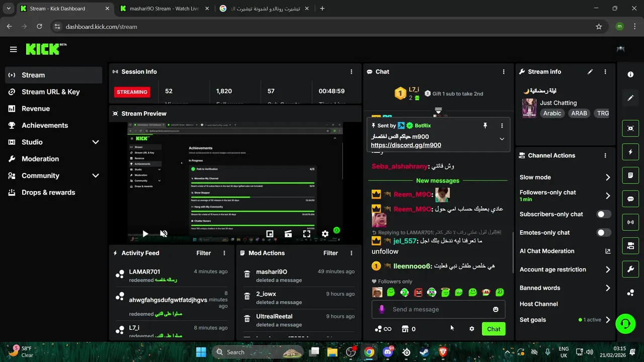Expand the Community section chevron
Image resolution: width=644 pixels, height=362 pixels.
[95, 175]
